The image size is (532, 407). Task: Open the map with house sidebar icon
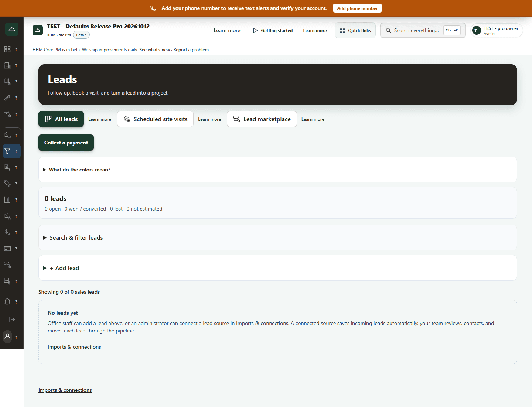[x=7, y=82]
